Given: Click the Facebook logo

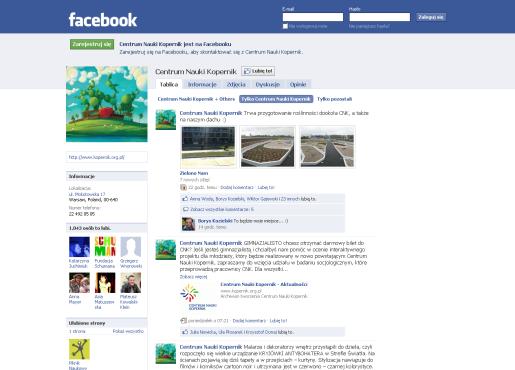Looking at the screenshot, I should click(103, 20).
